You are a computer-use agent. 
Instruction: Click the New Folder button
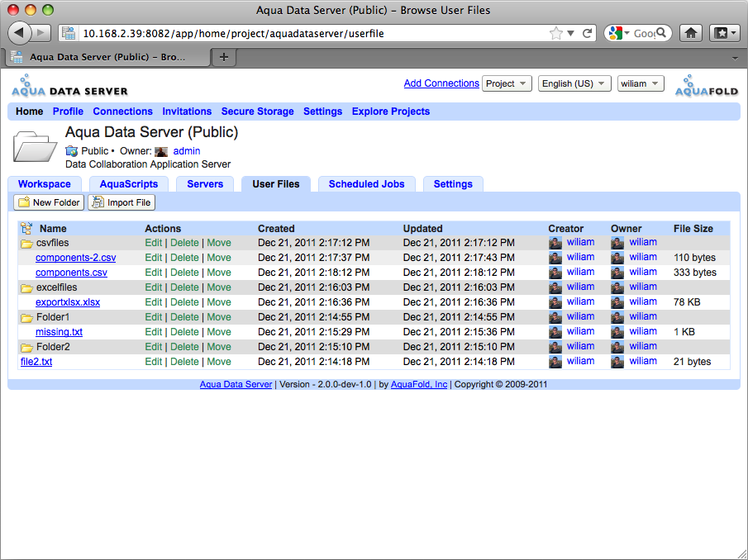pyautogui.click(x=49, y=202)
